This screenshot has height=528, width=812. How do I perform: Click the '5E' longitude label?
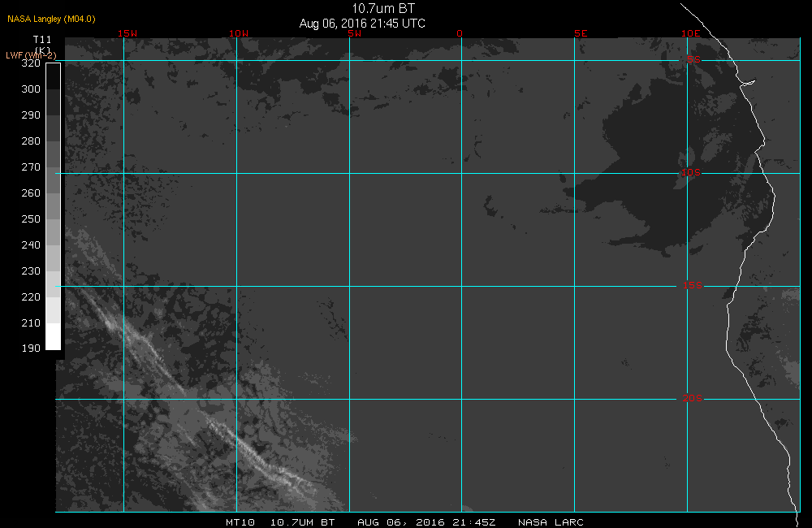[x=581, y=33]
